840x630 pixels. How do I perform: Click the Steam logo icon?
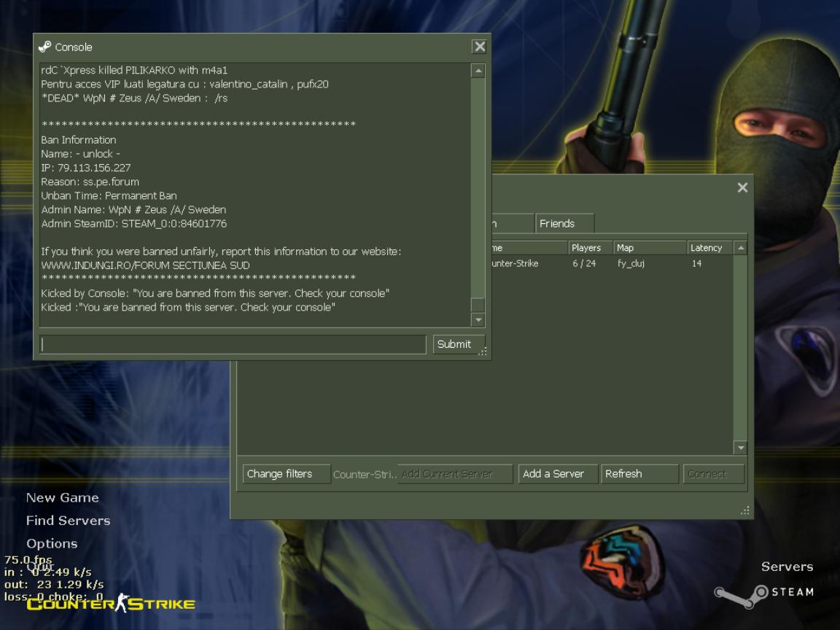(742, 595)
